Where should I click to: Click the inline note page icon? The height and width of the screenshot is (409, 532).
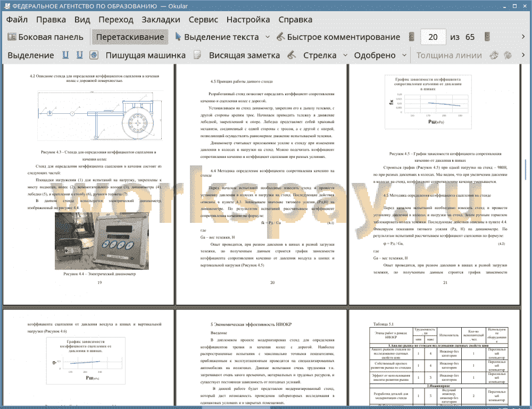coord(197,55)
